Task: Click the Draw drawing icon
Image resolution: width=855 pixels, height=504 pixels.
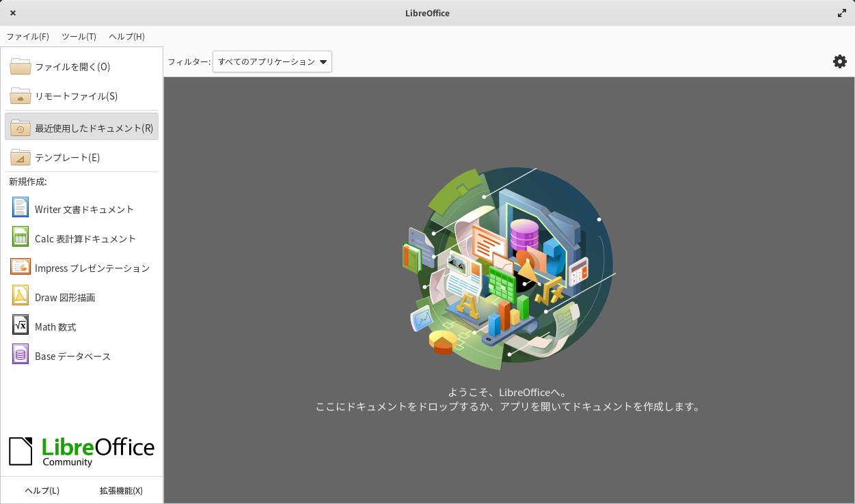Action: [21, 295]
